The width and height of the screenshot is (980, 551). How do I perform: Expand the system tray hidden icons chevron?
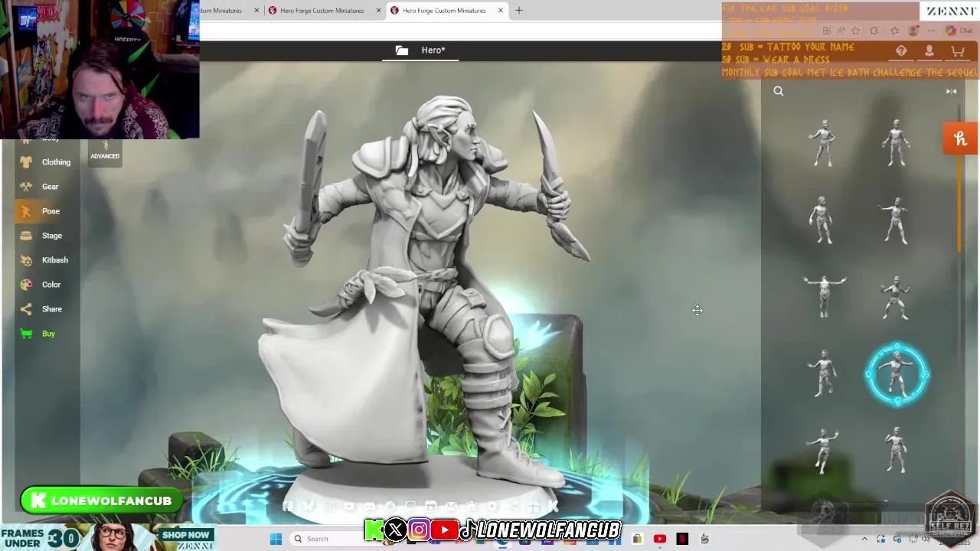(x=864, y=540)
